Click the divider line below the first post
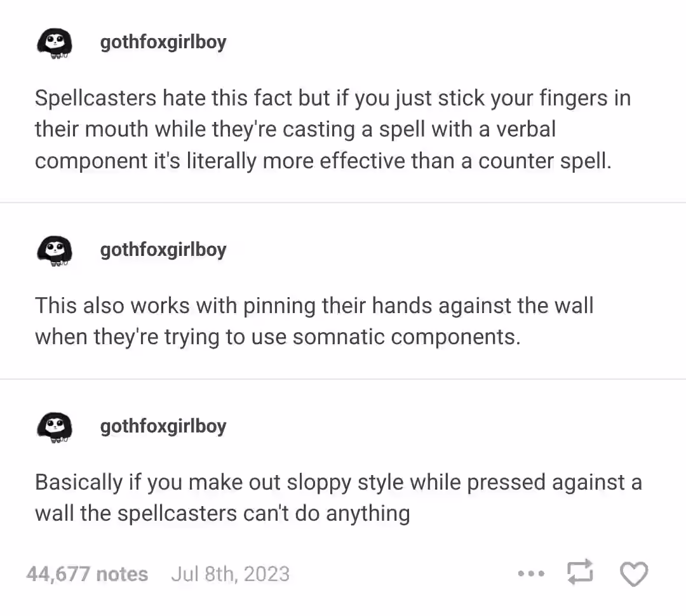Screen dimensions: 686x616 click(x=343, y=203)
